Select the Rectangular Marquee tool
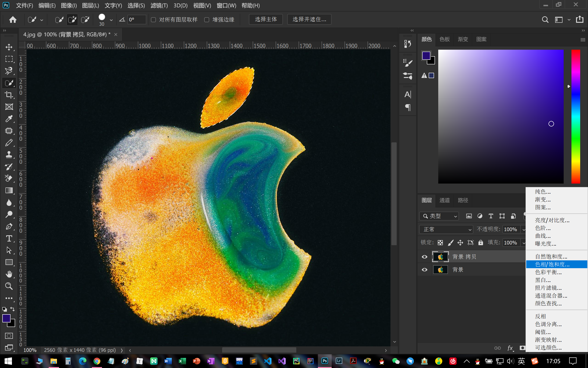 (x=9, y=59)
